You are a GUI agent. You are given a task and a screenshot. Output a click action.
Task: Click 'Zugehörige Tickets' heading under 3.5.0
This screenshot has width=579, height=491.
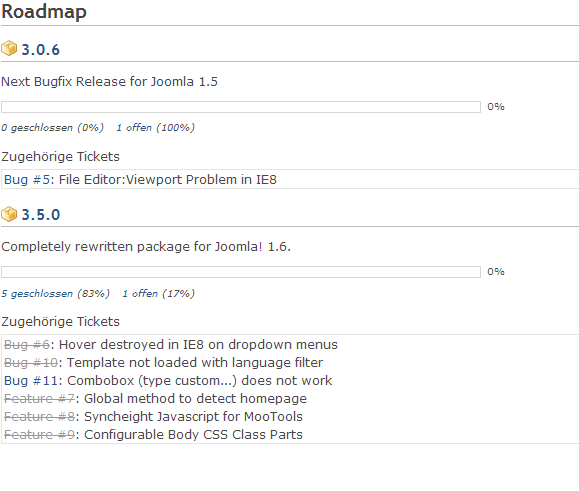(60, 322)
